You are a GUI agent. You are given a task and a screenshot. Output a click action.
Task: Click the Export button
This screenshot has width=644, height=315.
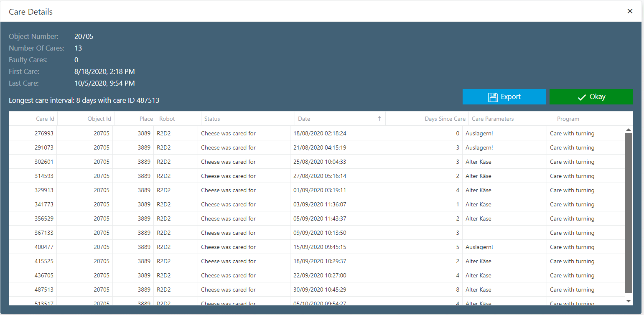pos(504,97)
